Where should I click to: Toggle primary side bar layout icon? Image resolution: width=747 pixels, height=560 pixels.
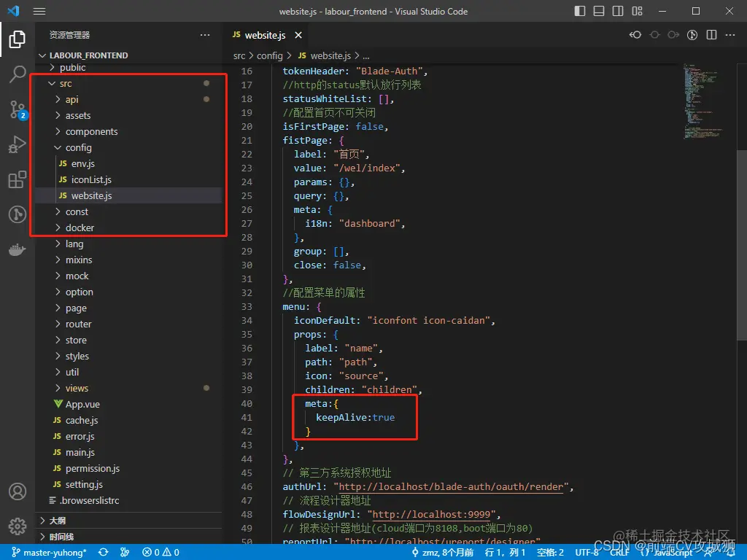pyautogui.click(x=580, y=11)
